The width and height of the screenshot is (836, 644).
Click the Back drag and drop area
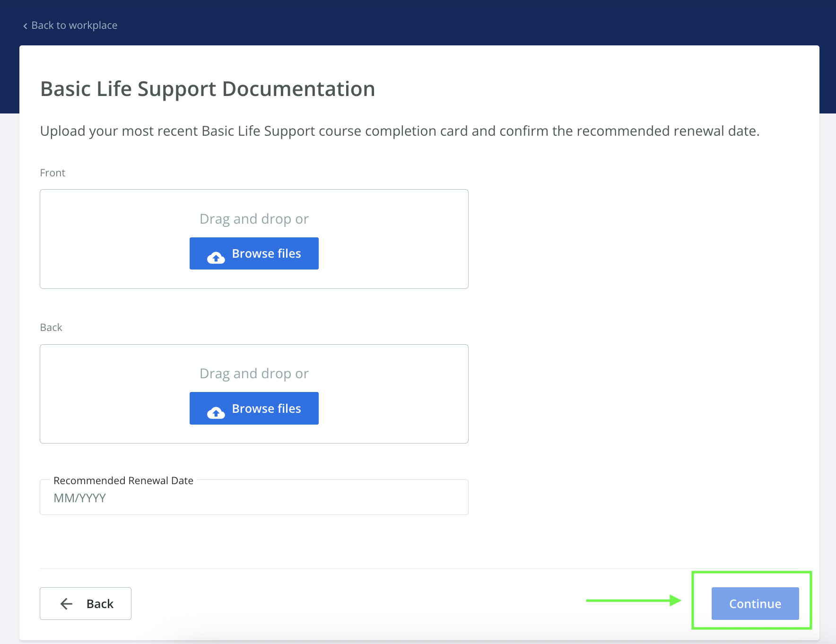point(254,394)
